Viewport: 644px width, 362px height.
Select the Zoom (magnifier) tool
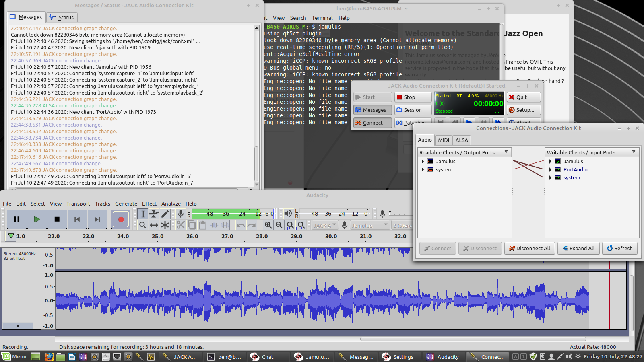coord(143,225)
